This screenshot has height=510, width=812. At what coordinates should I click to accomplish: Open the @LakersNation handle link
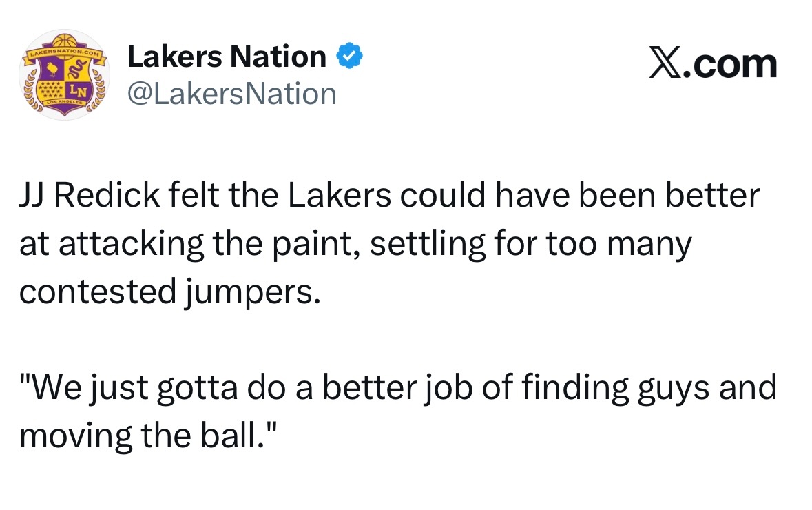[x=232, y=93]
